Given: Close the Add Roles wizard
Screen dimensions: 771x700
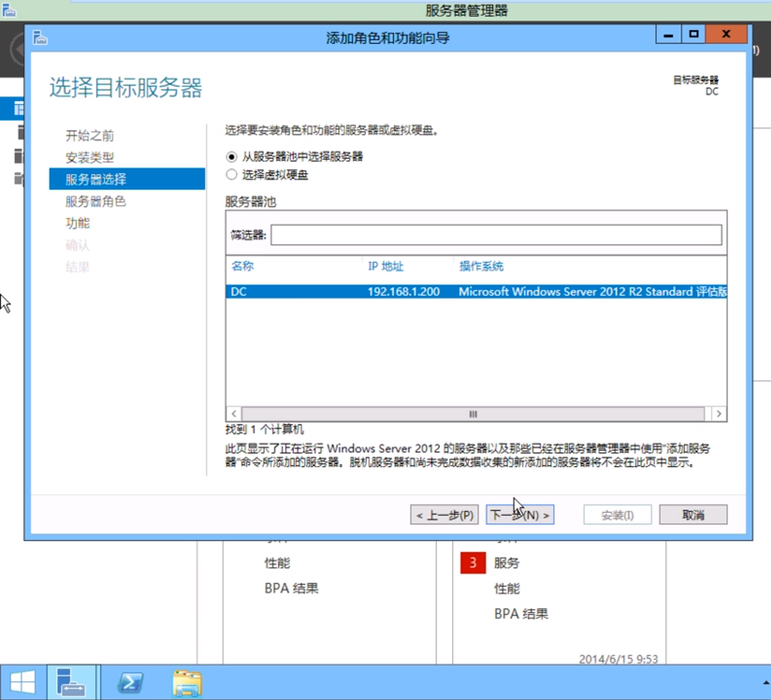Looking at the screenshot, I should (x=726, y=34).
